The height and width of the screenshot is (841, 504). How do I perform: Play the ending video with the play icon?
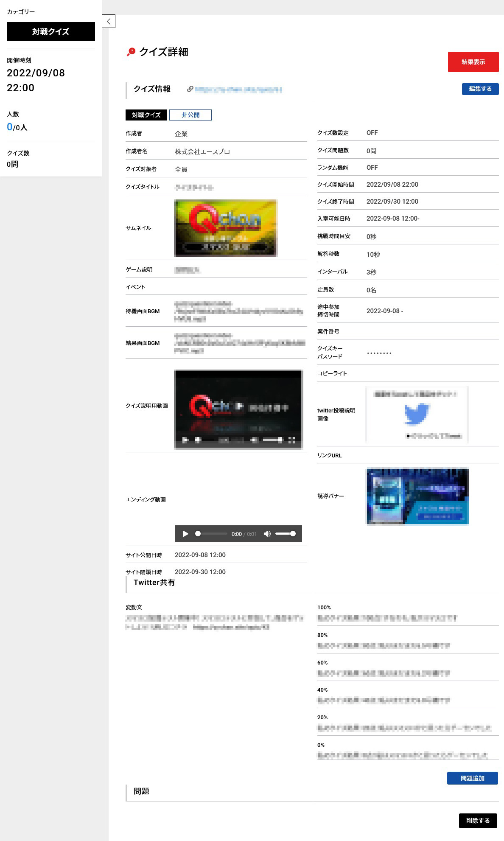pyautogui.click(x=185, y=534)
